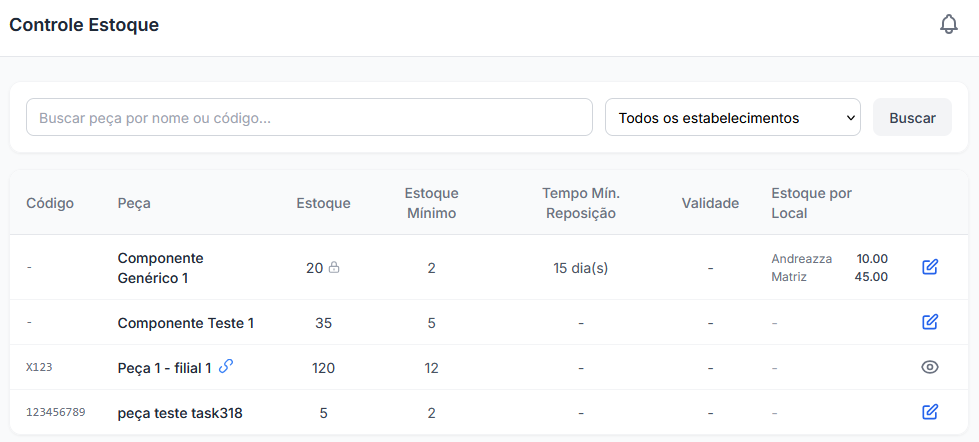Click the Estoque column header
Screen dimensions: 979x442
coord(323,203)
